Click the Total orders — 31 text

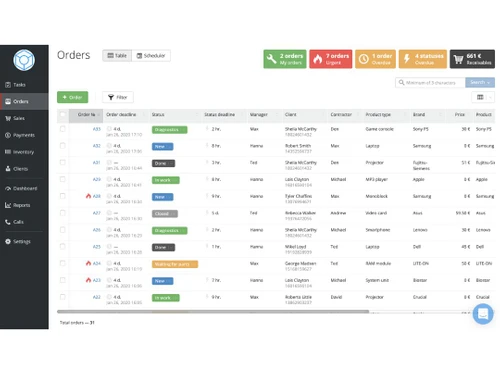[x=77, y=323]
